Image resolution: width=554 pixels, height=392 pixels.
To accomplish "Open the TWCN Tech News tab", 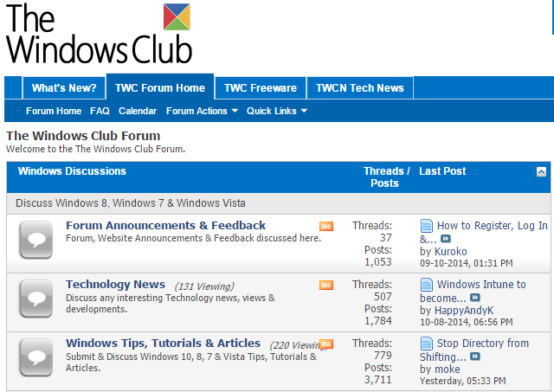I will point(360,88).
